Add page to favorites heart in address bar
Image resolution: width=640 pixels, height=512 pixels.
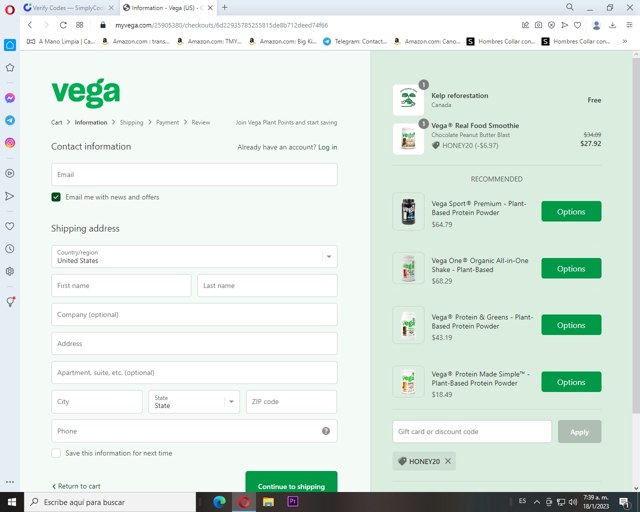pyautogui.click(x=577, y=25)
